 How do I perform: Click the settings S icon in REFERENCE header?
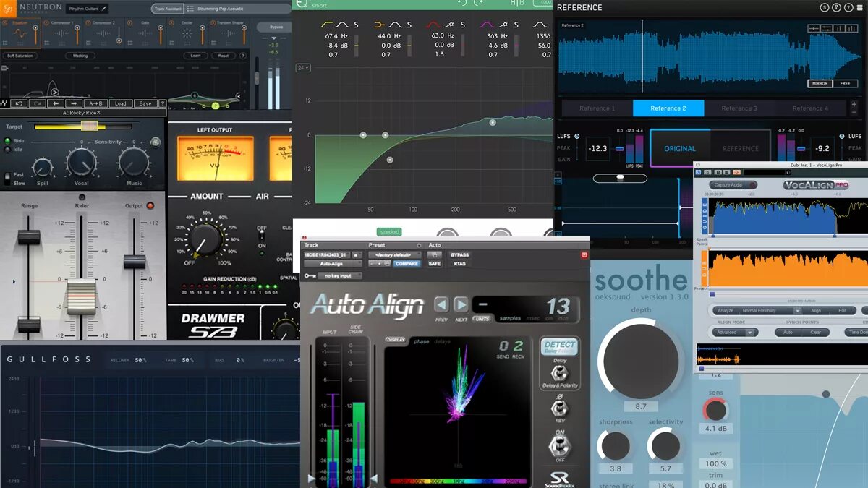825,8
